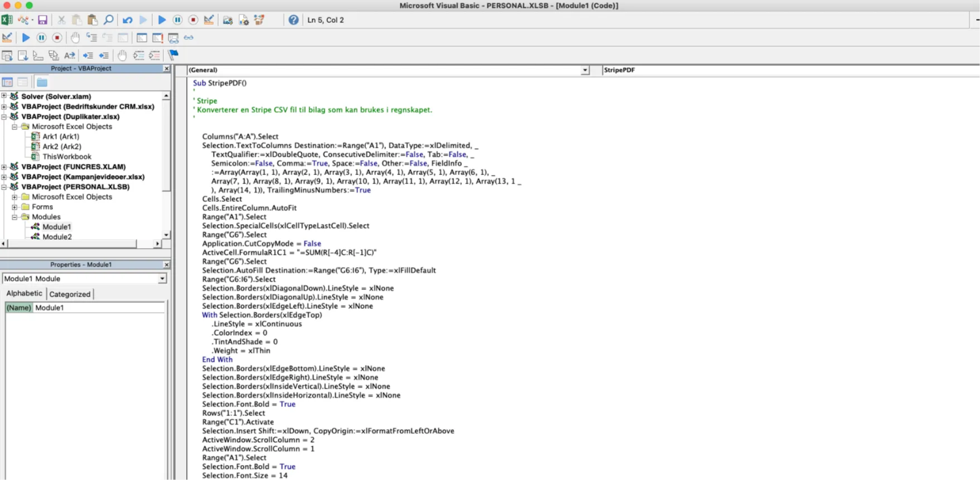Toggle a bookmark with the blue flag
Viewport: 980px width, 480px height.
click(173, 56)
